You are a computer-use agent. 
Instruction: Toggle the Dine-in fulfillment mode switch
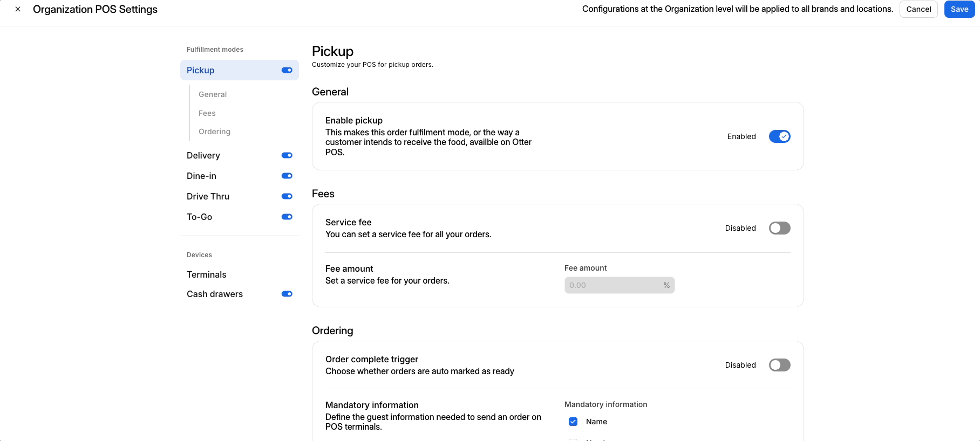tap(287, 176)
